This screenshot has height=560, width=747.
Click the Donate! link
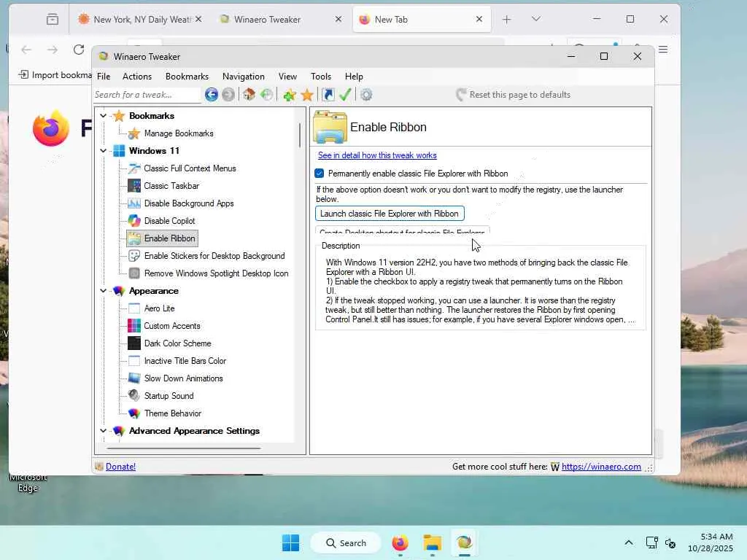tap(120, 467)
